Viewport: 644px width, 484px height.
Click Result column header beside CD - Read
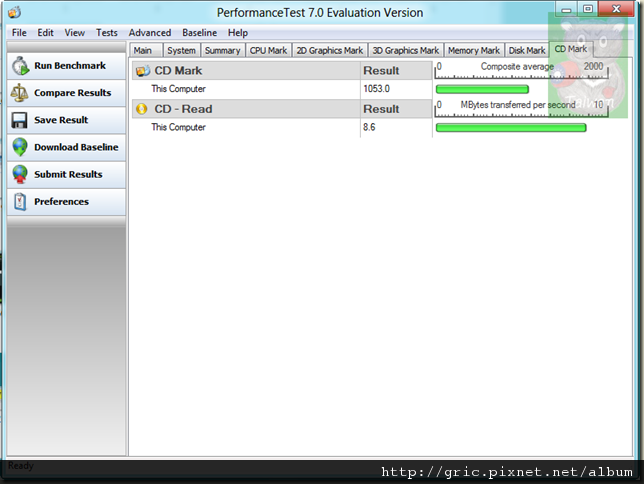coord(396,109)
